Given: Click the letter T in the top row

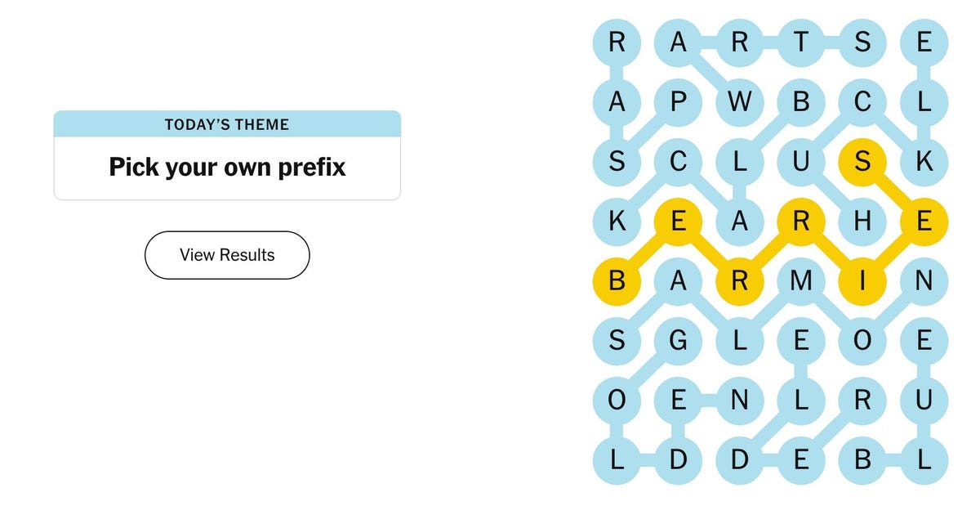Looking at the screenshot, I should [x=800, y=43].
